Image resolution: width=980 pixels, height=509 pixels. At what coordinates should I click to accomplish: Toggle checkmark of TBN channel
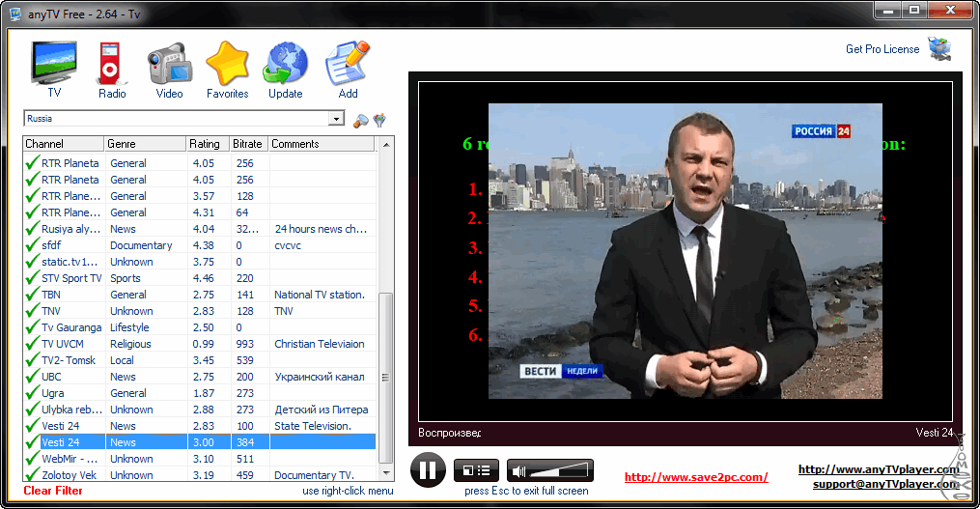pyautogui.click(x=32, y=295)
